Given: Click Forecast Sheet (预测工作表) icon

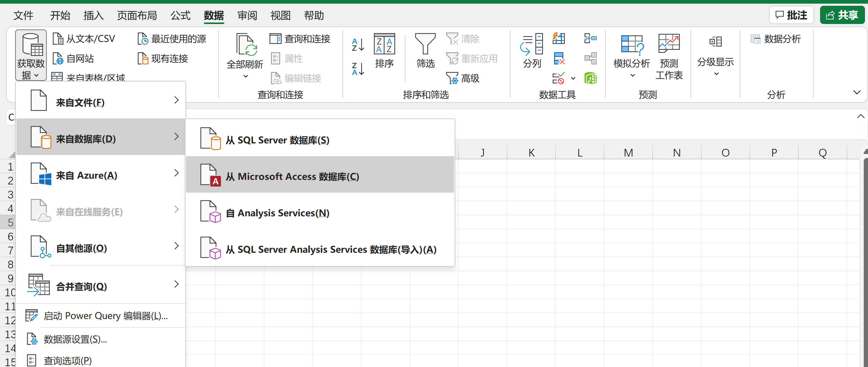Looking at the screenshot, I should pyautogui.click(x=669, y=43).
